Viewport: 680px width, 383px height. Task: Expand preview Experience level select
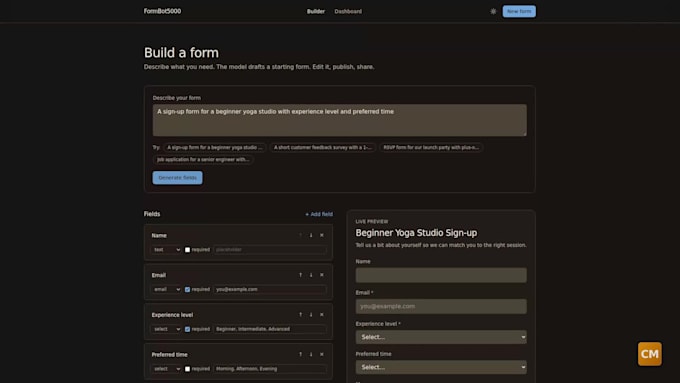(x=441, y=337)
